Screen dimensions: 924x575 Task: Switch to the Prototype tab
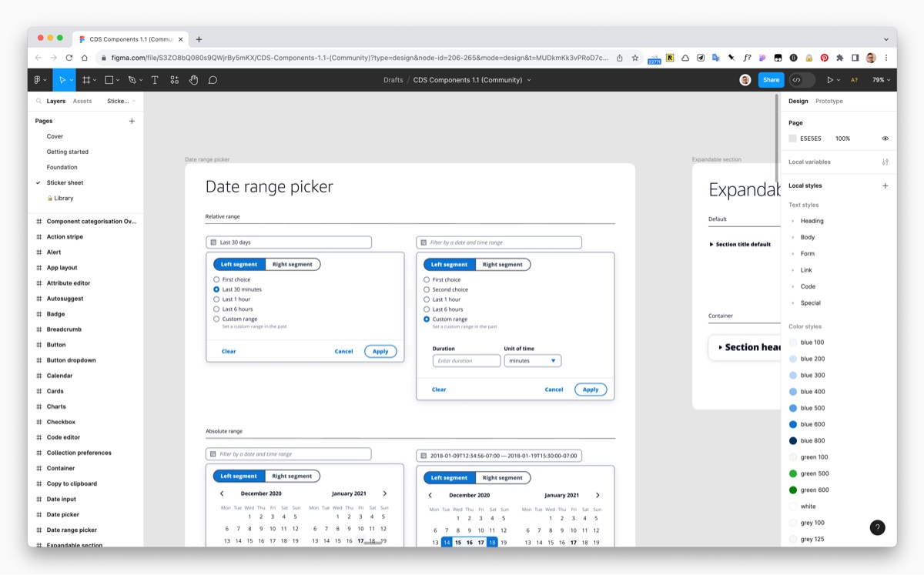point(829,102)
